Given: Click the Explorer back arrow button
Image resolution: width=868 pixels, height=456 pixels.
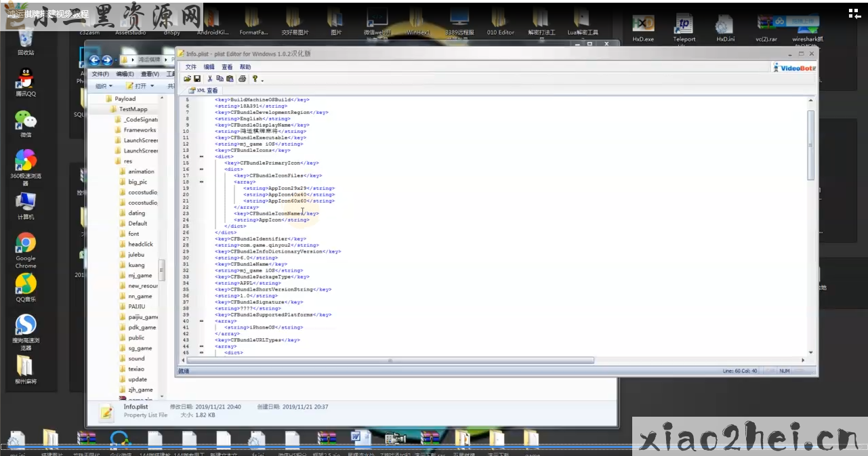Looking at the screenshot, I should point(95,60).
